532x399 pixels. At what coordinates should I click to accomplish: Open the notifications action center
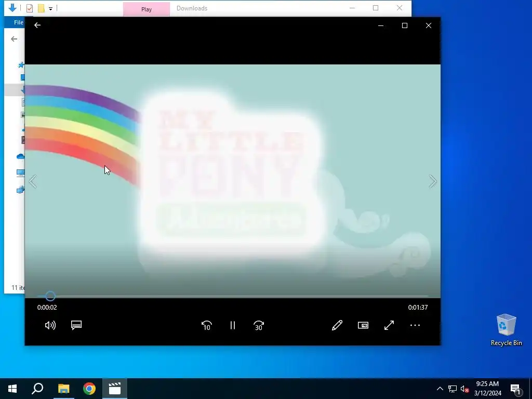(515, 389)
